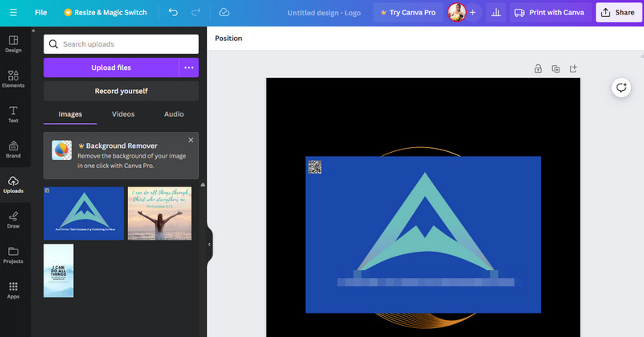Duplicate the page with the copy icon
Image resolution: width=644 pixels, height=337 pixels.
[x=555, y=69]
